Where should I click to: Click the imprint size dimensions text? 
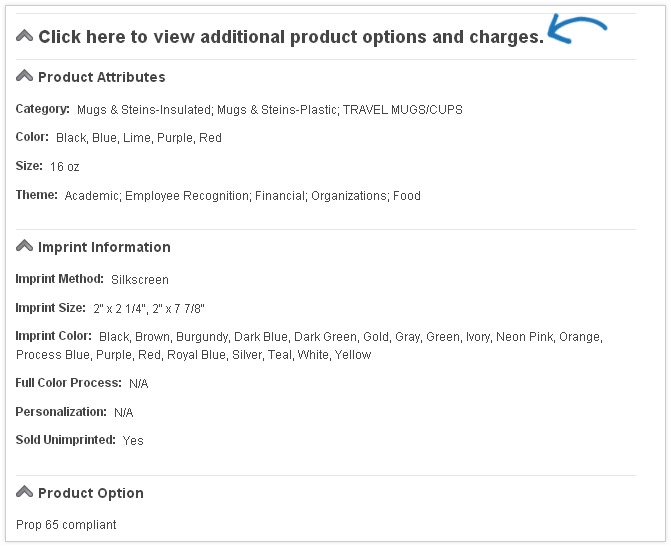coord(149,309)
